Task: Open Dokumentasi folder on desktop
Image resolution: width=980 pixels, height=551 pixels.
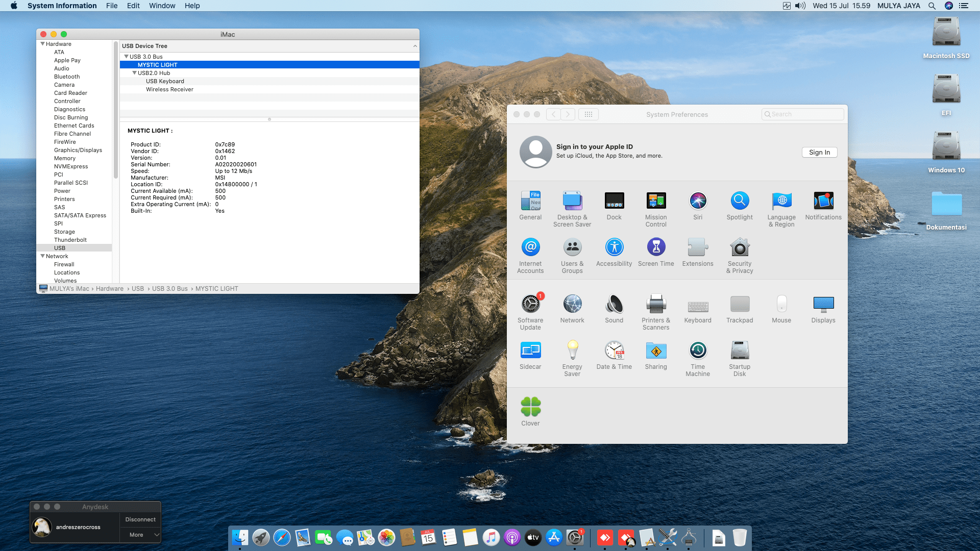Action: (946, 210)
